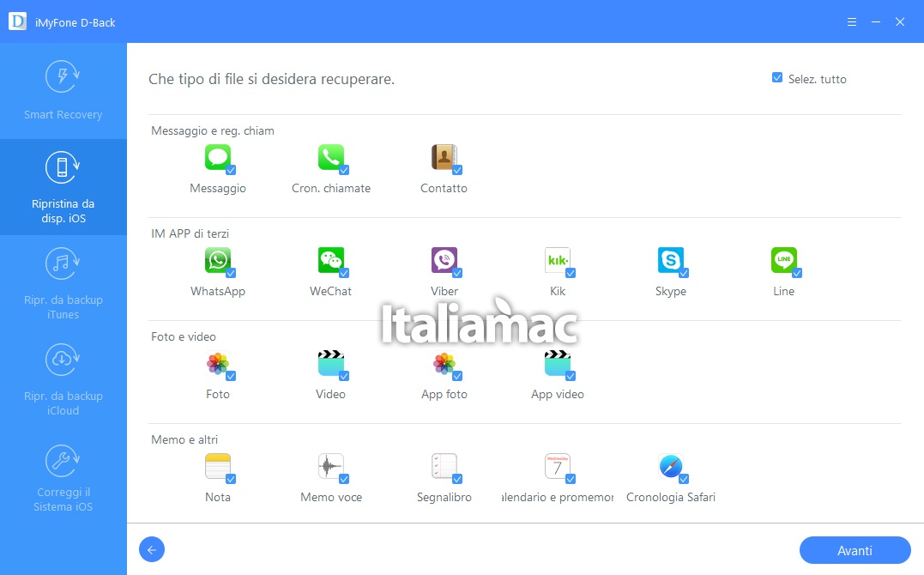Deselect the WeChat checkbox

[344, 272]
